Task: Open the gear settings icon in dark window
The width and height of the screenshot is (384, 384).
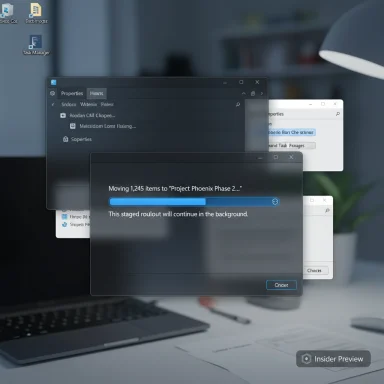Action: [x=52, y=93]
